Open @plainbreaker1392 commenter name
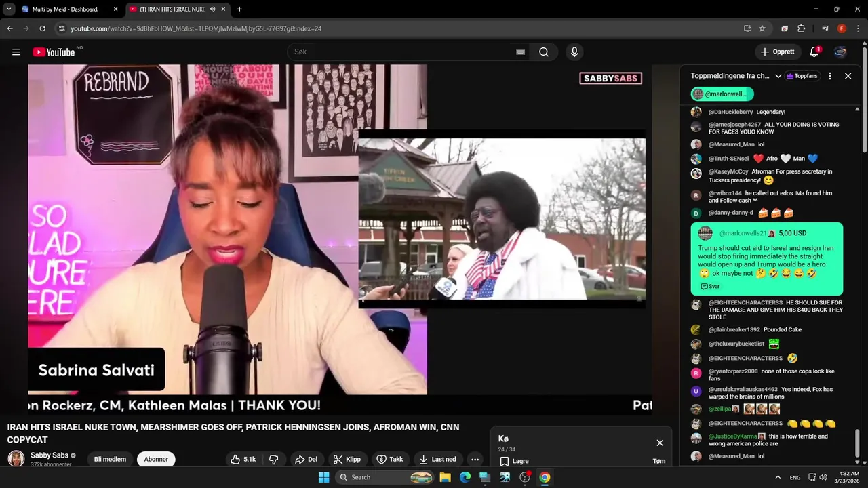Image resolution: width=868 pixels, height=488 pixels. pos(734,330)
